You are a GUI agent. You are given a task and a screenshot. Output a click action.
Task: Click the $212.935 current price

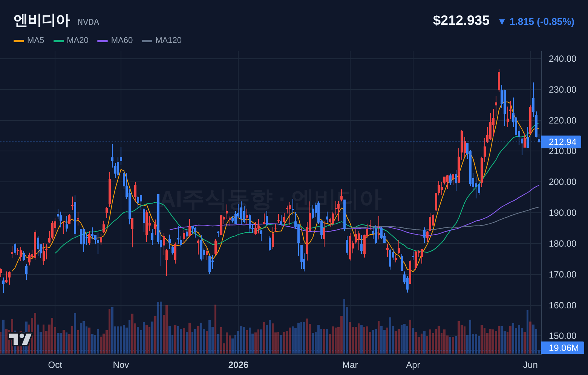point(461,21)
